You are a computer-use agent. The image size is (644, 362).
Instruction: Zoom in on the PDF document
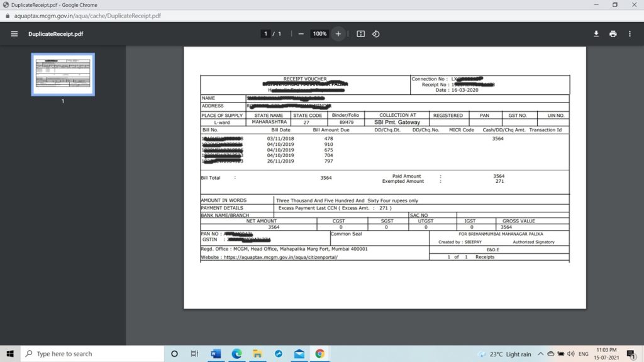(x=338, y=34)
